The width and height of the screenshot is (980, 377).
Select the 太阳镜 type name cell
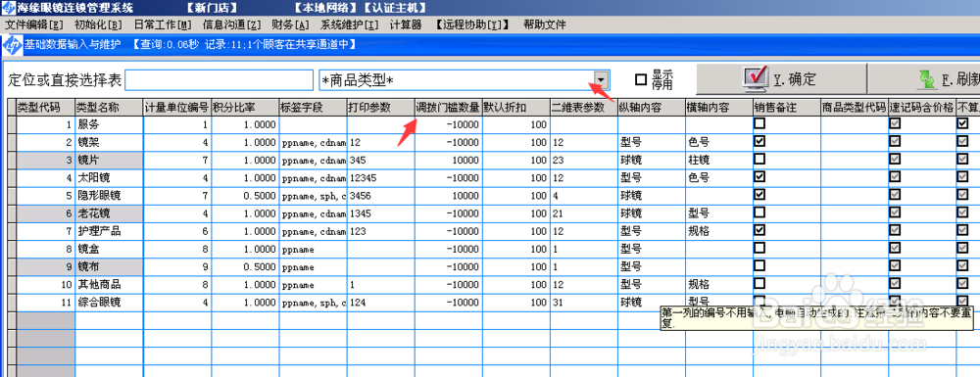pos(109,178)
